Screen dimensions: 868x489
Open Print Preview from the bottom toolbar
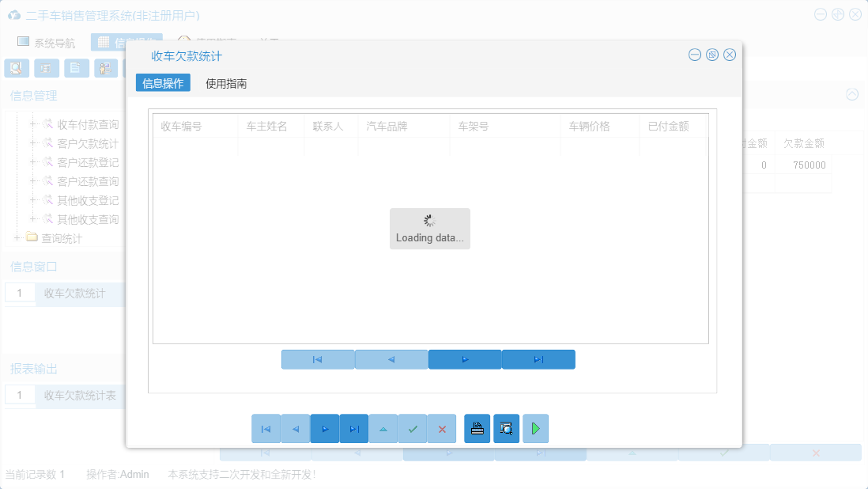tap(506, 428)
